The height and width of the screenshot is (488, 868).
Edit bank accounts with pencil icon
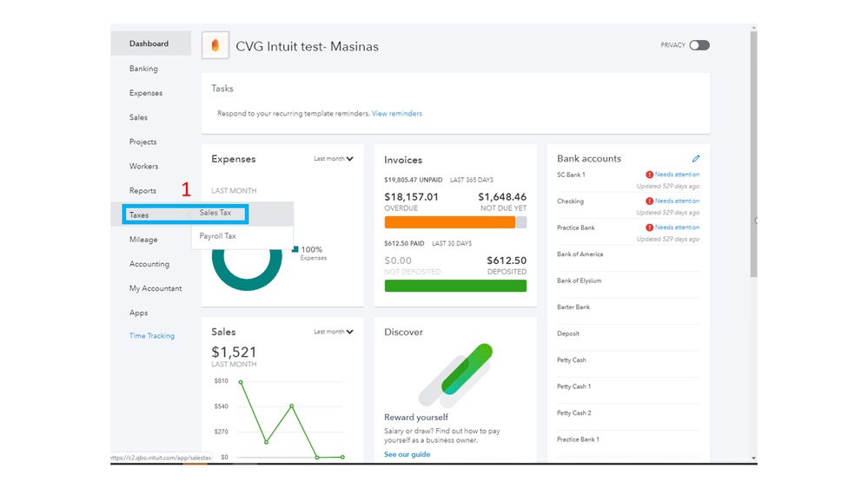696,159
